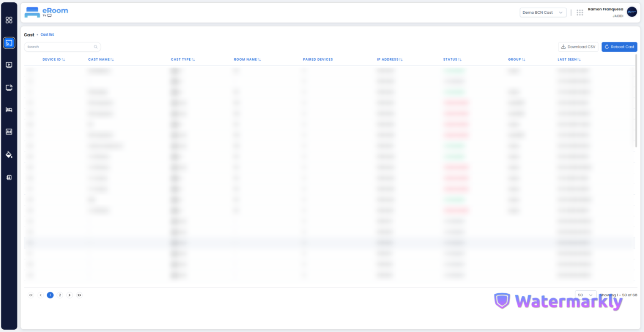Open the media player icon in sidebar
Screen dimensions: 644x332
tap(9, 65)
